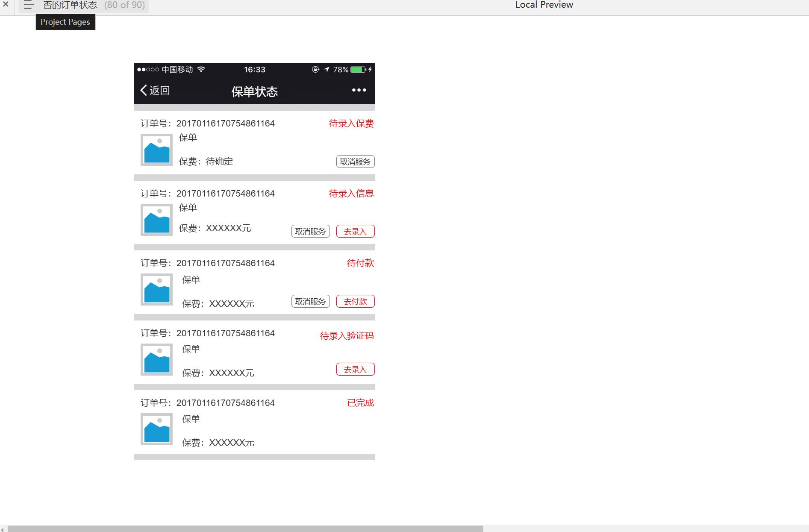Cancel service on the 待录入信息 order
The image size is (809, 532).
point(311,231)
